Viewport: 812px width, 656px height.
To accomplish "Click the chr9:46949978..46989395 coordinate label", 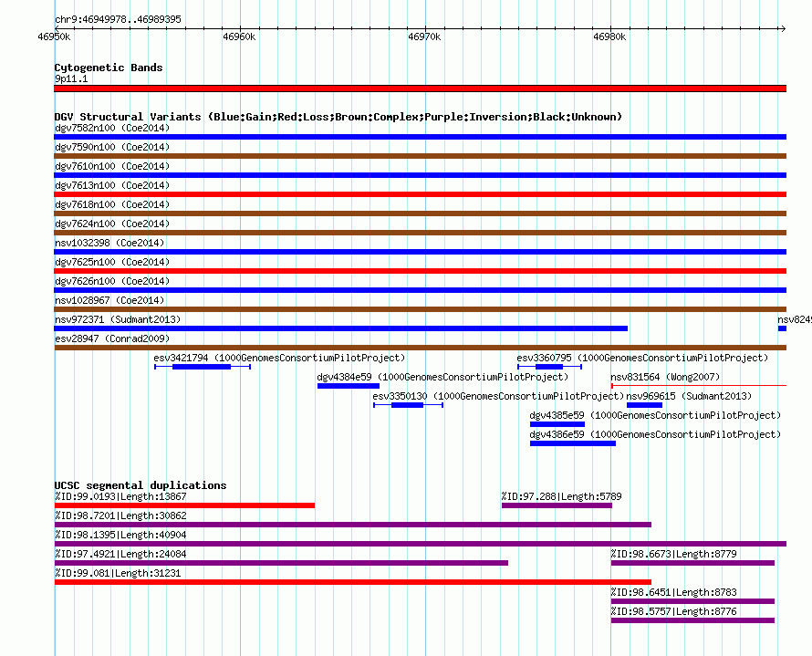I will (x=118, y=19).
